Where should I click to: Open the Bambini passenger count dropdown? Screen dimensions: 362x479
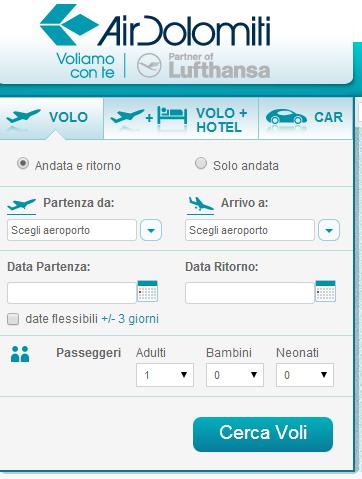point(235,375)
